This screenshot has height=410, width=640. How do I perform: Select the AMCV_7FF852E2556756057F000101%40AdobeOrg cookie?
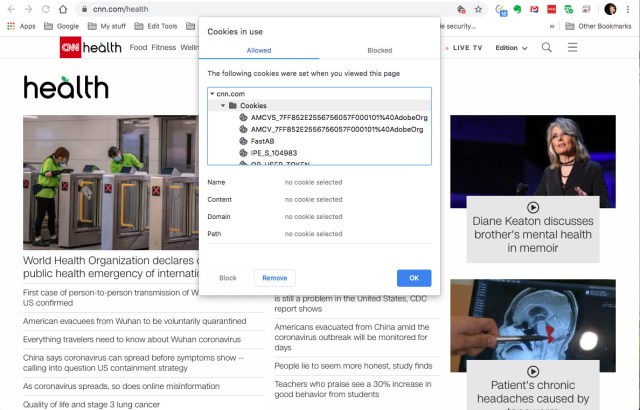click(331, 129)
